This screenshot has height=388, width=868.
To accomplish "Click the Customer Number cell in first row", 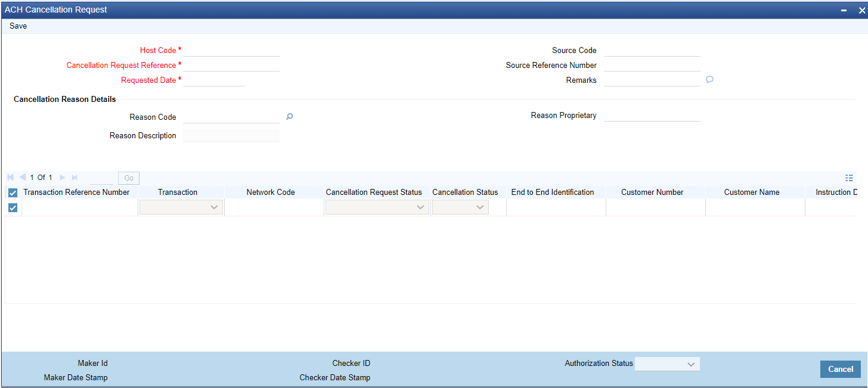I will coord(656,207).
